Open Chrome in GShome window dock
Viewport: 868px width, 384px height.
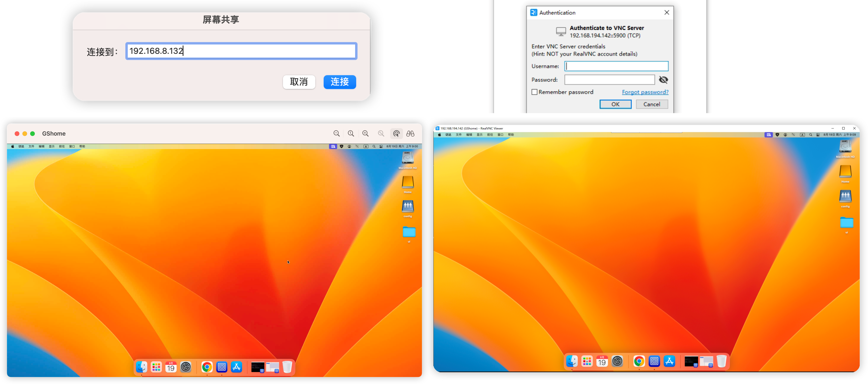click(x=207, y=367)
